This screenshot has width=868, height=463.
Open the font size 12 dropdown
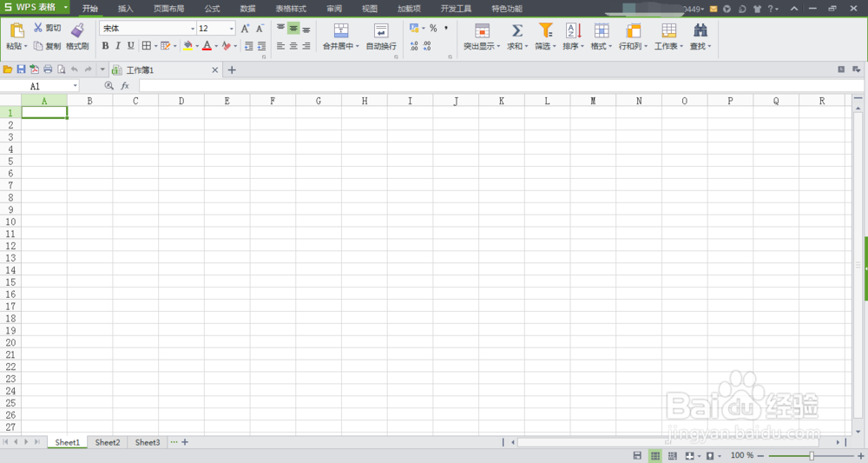pos(232,29)
